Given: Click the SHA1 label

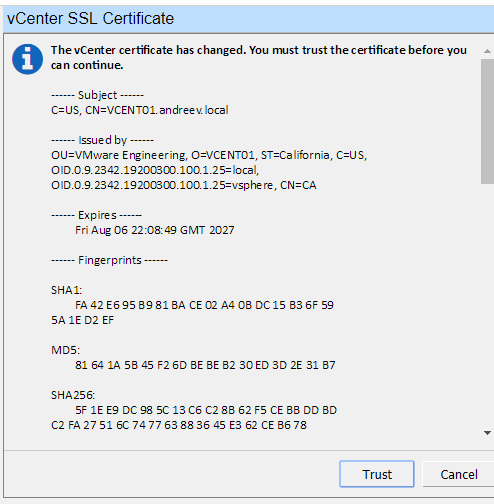Looking at the screenshot, I should pyautogui.click(x=66, y=290).
